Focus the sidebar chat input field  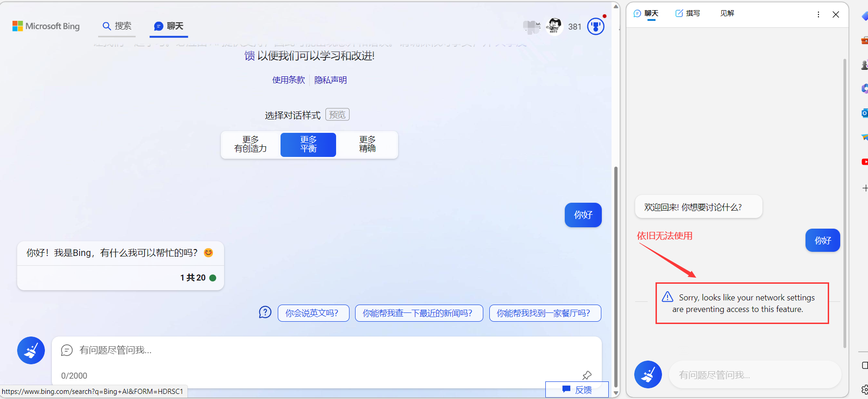pos(755,375)
